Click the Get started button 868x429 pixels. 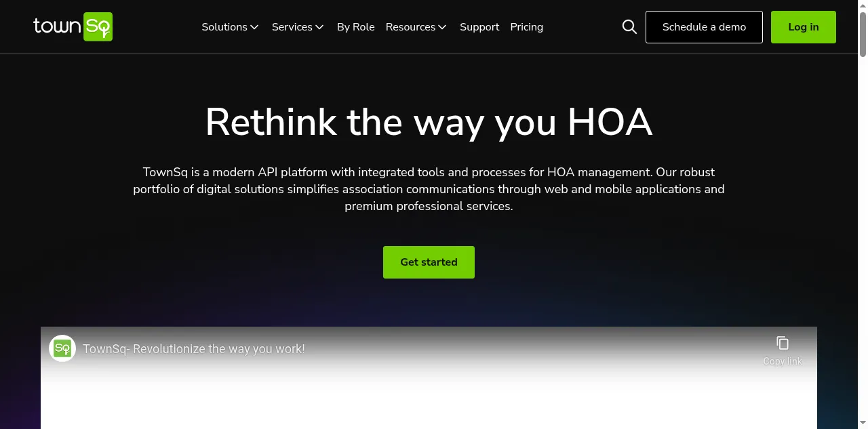tap(429, 262)
